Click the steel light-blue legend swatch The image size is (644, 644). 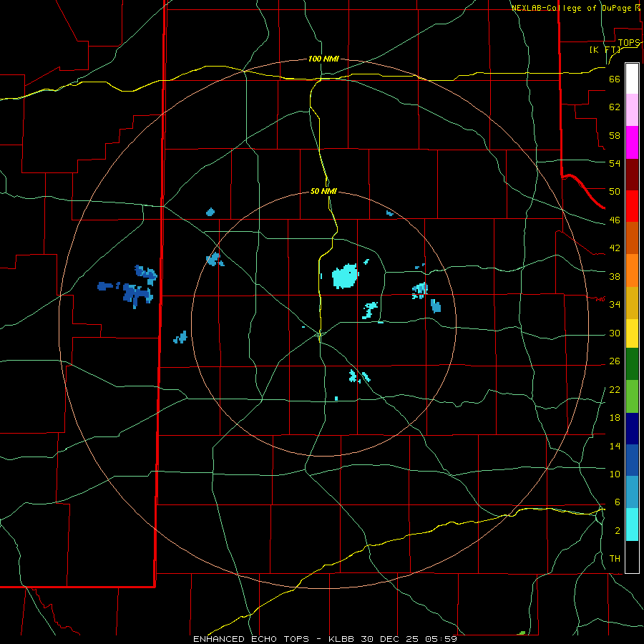point(632,492)
